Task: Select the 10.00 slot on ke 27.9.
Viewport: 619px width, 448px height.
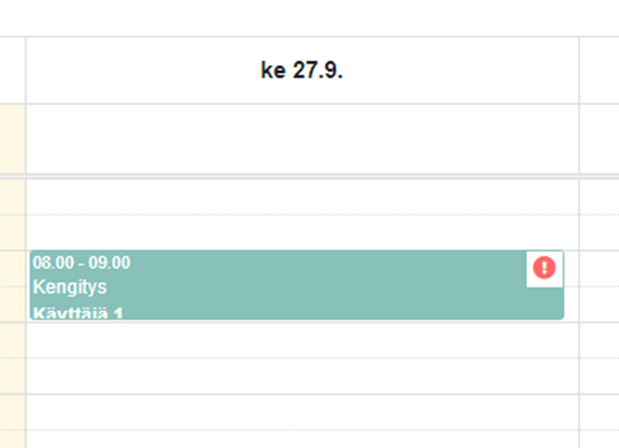Action: 302,412
